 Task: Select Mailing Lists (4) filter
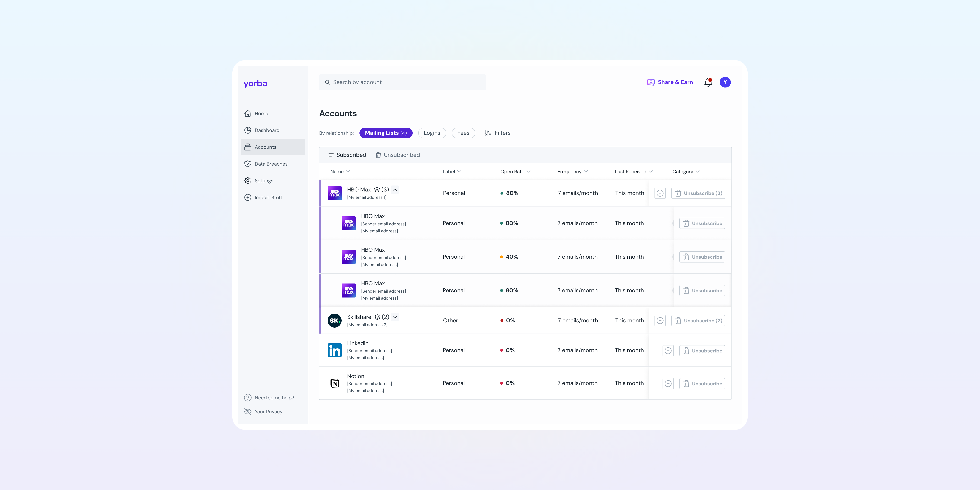(386, 133)
